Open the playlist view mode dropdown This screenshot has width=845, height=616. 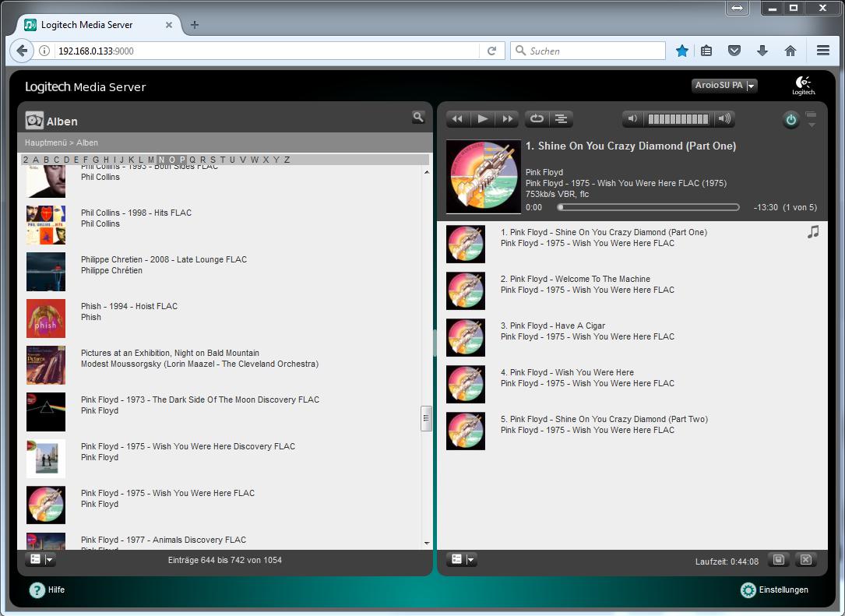[462, 559]
